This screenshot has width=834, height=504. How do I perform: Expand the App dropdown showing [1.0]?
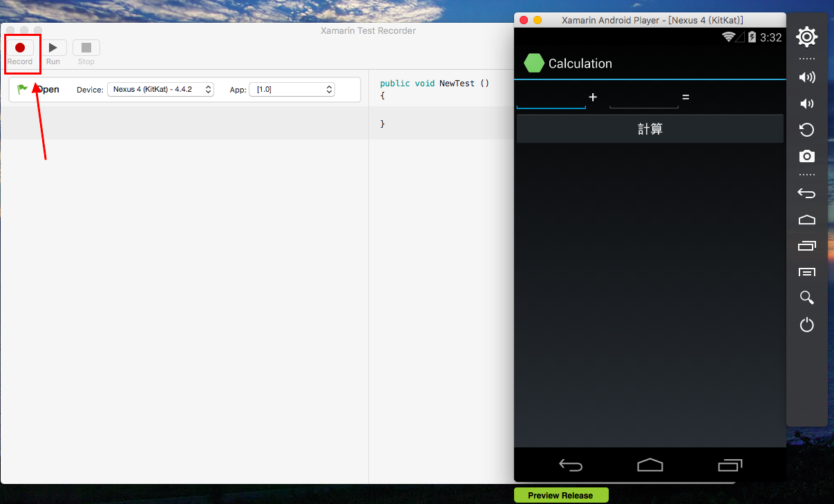(x=292, y=89)
